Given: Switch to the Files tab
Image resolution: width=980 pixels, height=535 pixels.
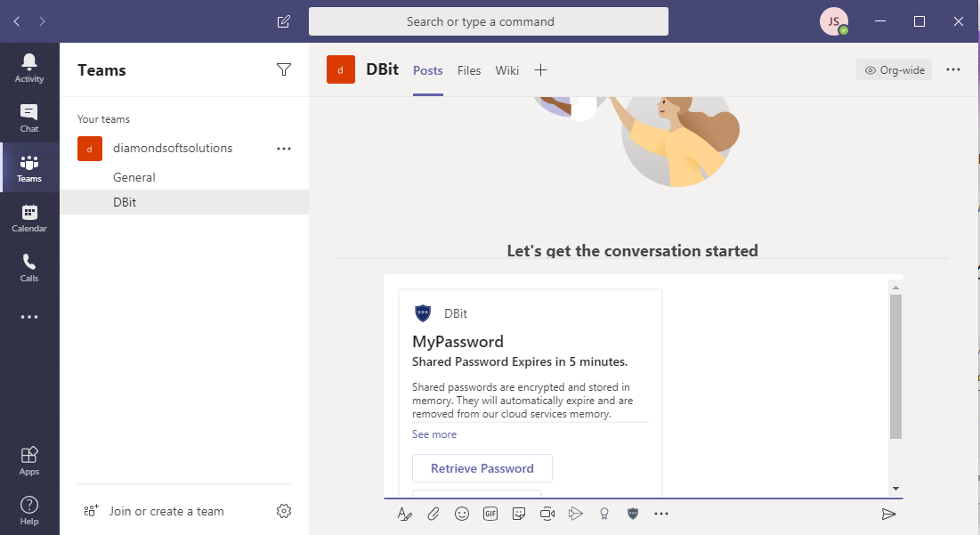Looking at the screenshot, I should click(x=469, y=70).
